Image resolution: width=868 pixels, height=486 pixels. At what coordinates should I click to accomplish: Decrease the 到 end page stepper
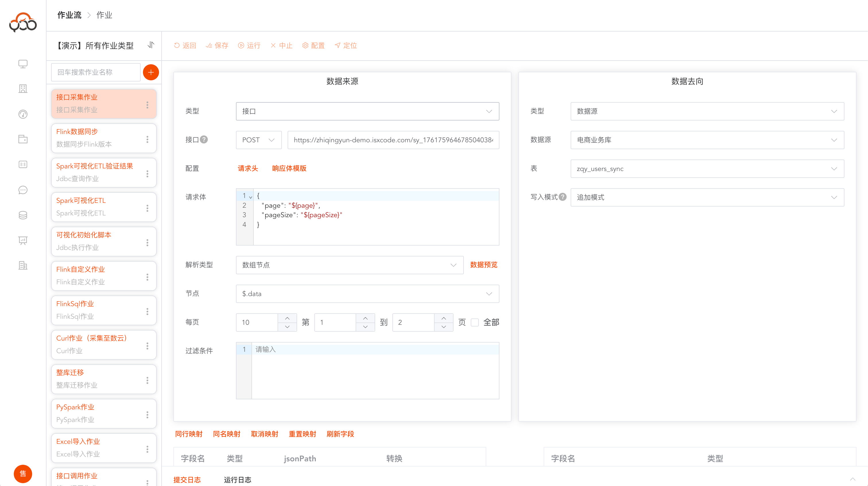point(443,327)
